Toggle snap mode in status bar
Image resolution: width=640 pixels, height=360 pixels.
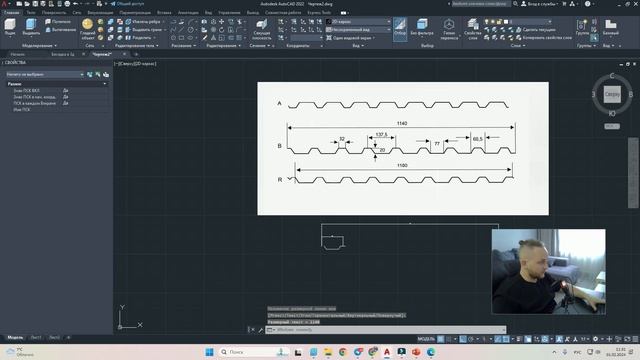pos(449,339)
